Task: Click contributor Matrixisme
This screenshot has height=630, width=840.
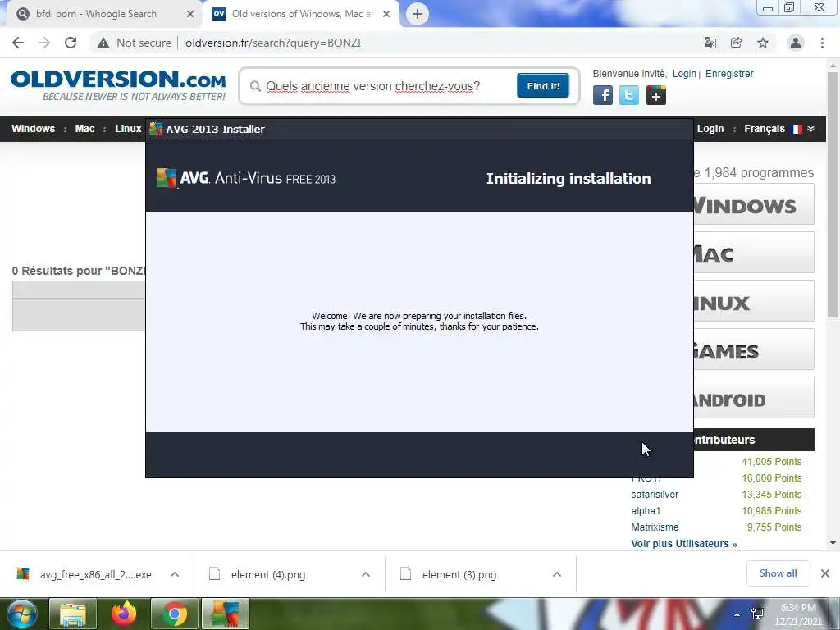Action: 655,527
